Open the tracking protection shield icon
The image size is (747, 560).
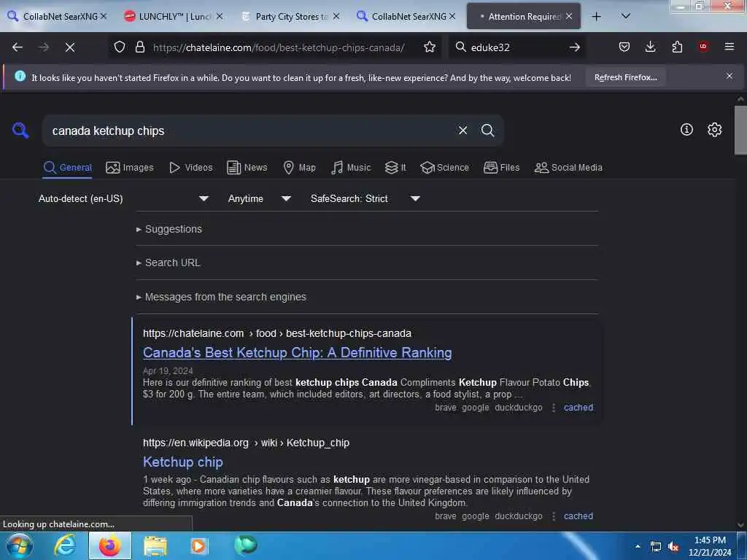tap(120, 47)
